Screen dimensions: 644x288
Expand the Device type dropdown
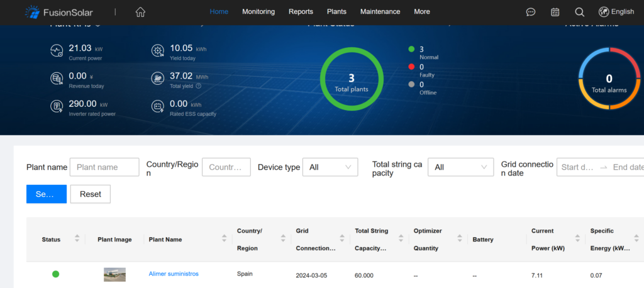330,167
